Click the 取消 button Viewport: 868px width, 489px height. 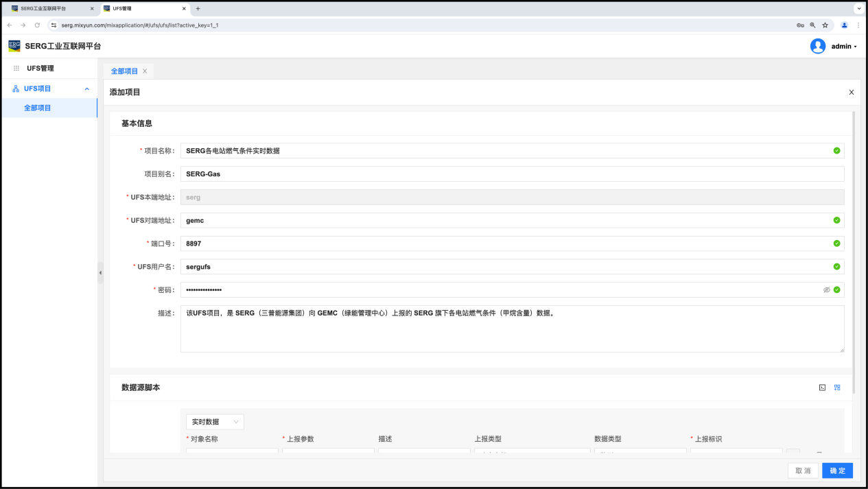(x=803, y=470)
